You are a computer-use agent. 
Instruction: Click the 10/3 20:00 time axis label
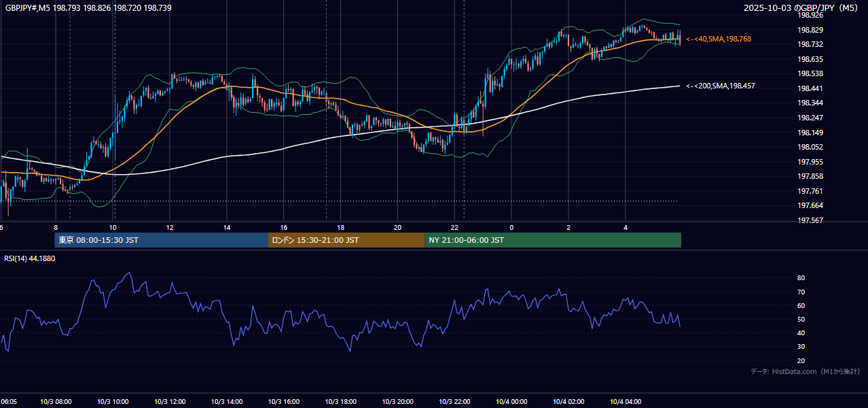tap(398, 401)
